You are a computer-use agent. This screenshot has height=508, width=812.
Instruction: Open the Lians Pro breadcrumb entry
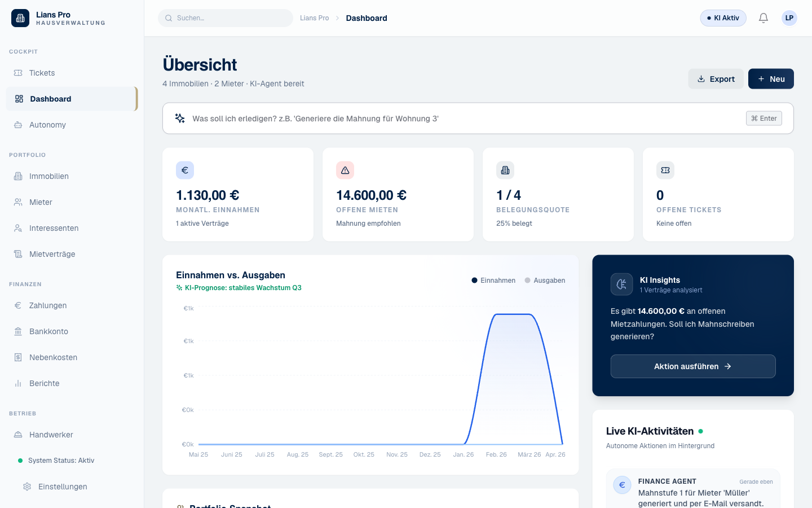tap(314, 18)
